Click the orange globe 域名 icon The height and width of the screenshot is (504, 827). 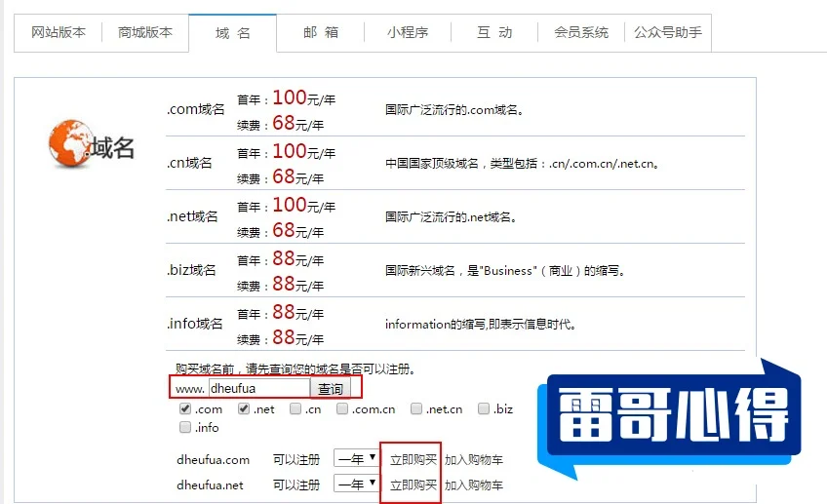click(91, 144)
